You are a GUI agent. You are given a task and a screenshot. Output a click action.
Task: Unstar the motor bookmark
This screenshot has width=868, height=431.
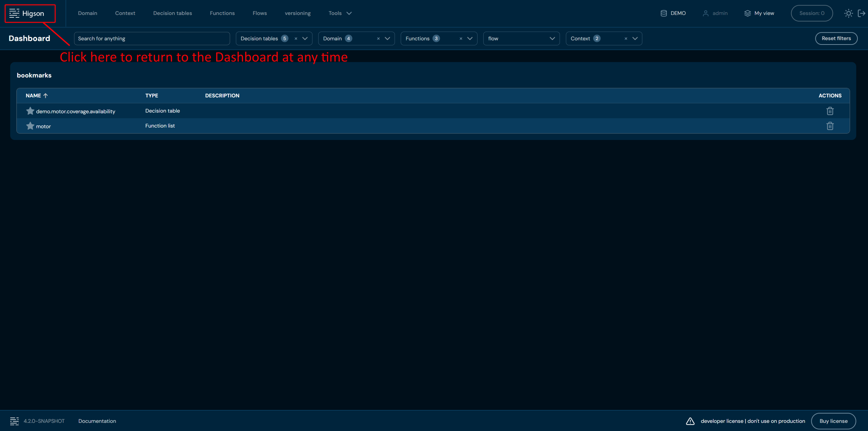[x=30, y=126]
